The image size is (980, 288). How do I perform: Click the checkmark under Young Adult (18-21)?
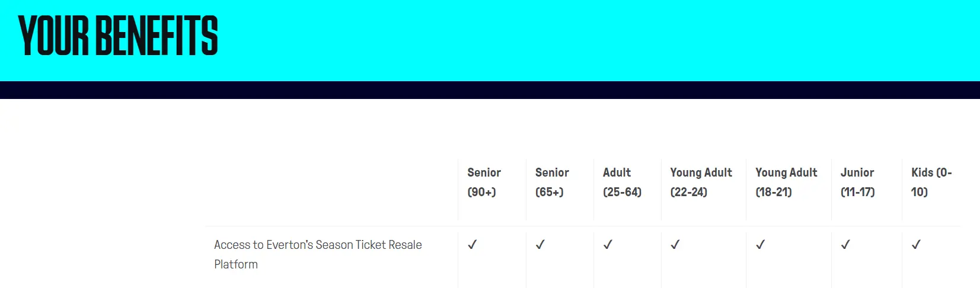click(761, 245)
